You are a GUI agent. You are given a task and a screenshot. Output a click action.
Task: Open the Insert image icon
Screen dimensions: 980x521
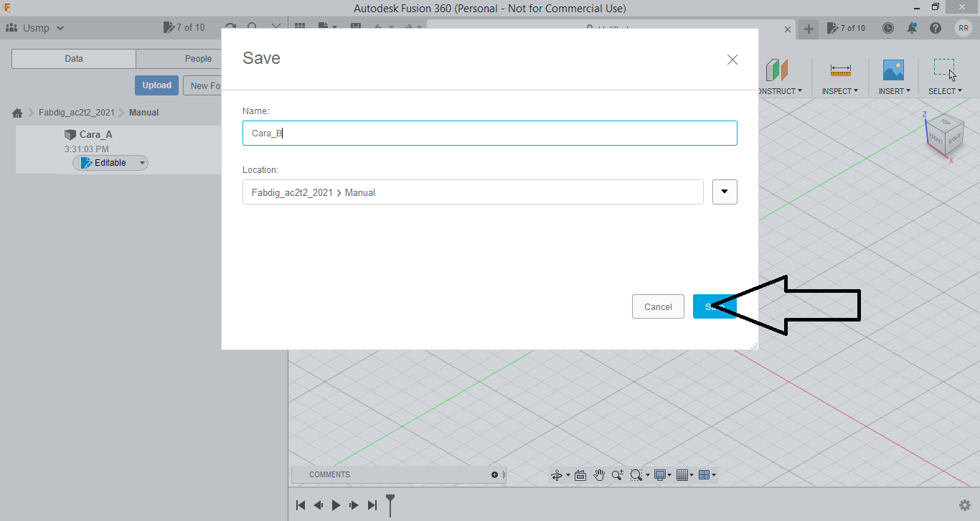[x=893, y=70]
